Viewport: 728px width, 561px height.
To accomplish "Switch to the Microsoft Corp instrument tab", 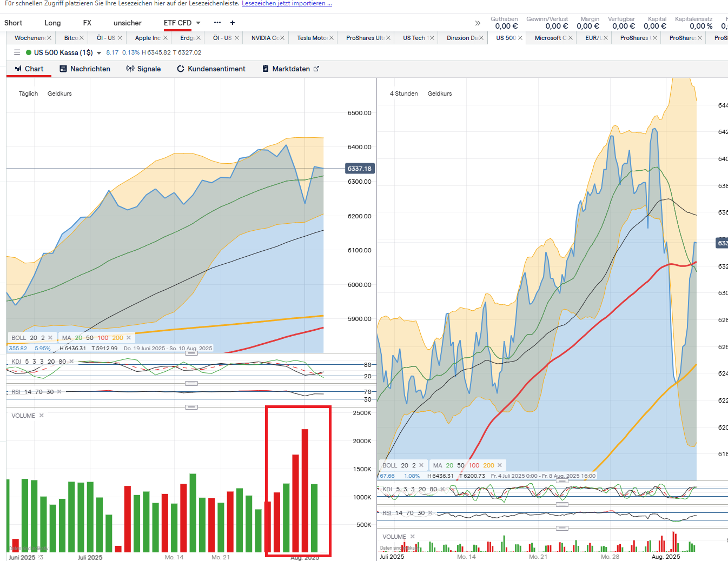I will (550, 38).
